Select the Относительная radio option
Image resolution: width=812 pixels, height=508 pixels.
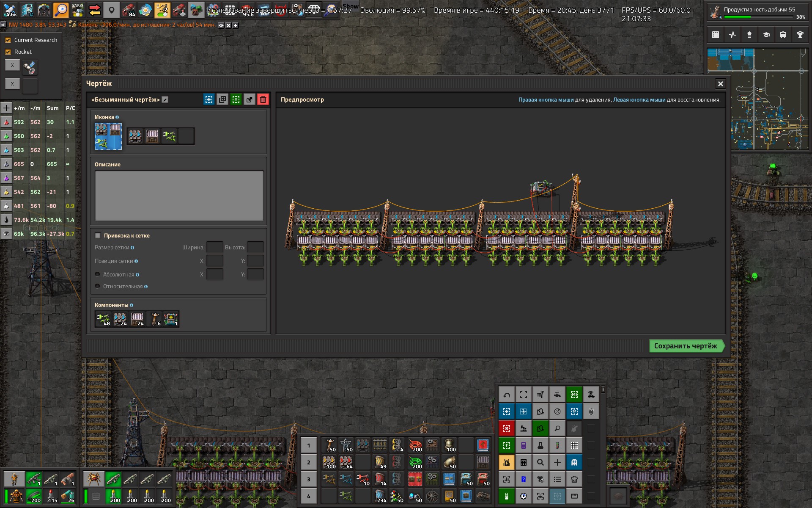pos(98,286)
